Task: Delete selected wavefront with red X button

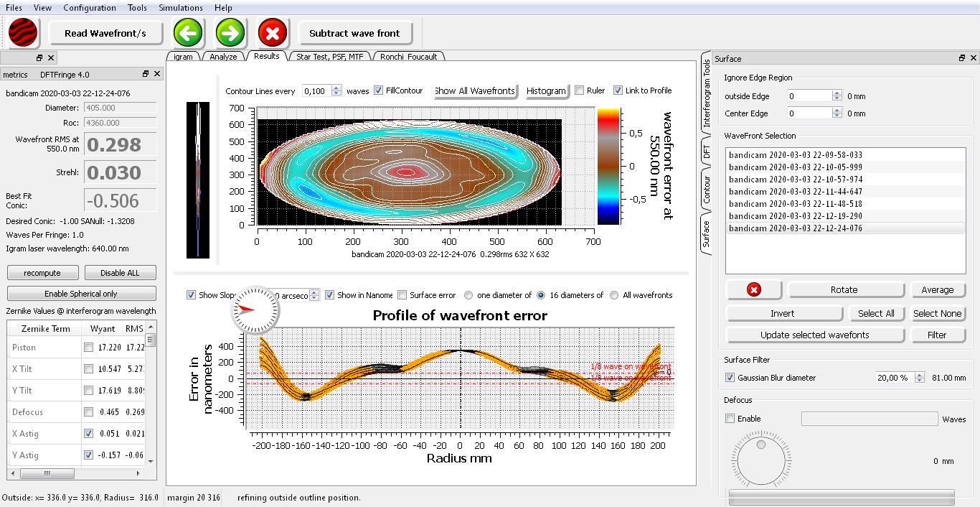Action: pyautogui.click(x=753, y=289)
